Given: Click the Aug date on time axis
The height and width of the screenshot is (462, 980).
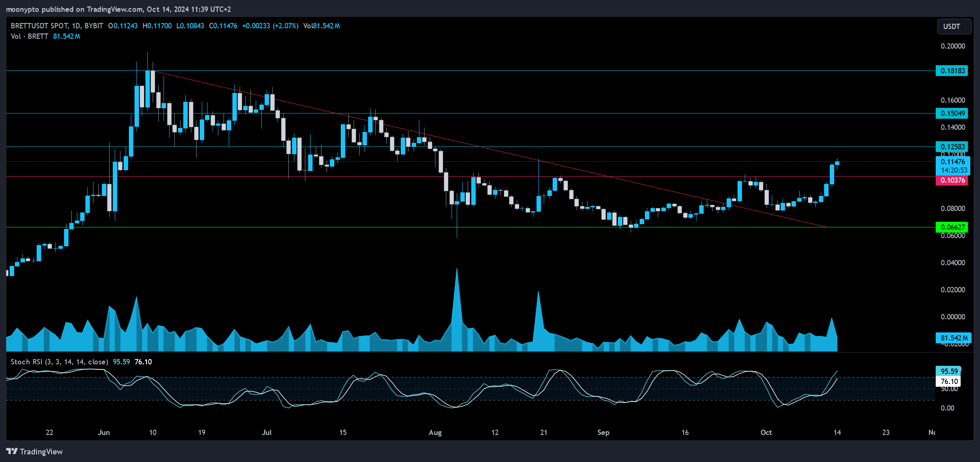Looking at the screenshot, I should click(435, 432).
